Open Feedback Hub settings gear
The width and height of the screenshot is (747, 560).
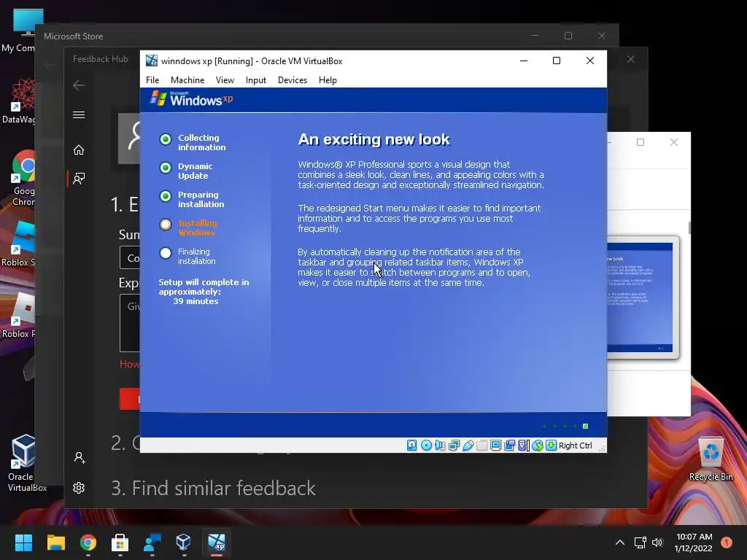(79, 488)
